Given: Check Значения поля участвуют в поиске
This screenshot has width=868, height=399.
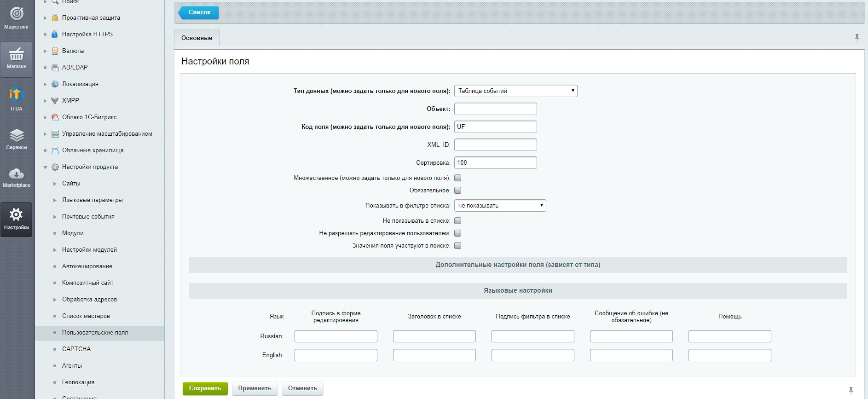Looking at the screenshot, I should point(458,246).
